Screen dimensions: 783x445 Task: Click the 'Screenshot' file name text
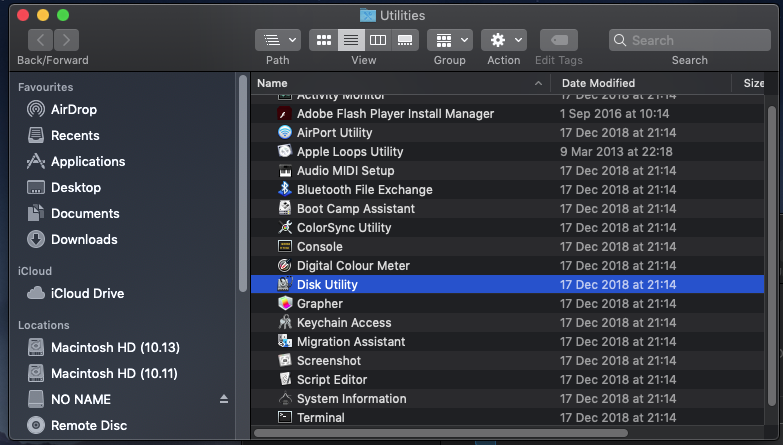(329, 361)
